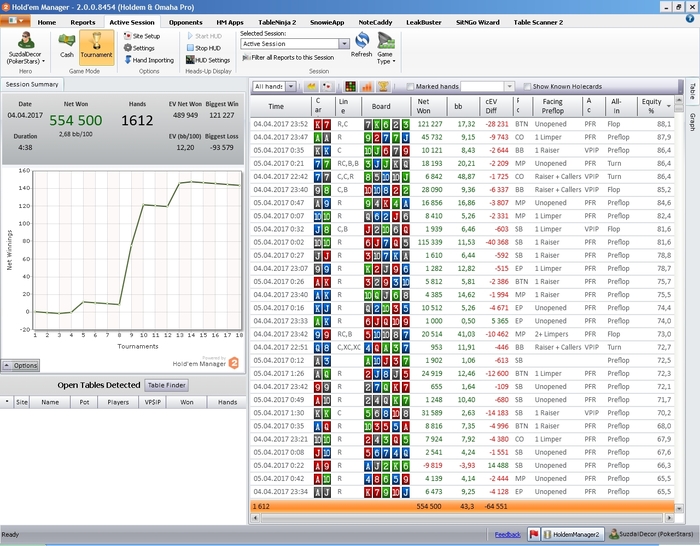Open the Reports ribbon tab
The height and width of the screenshot is (546, 700).
[x=83, y=22]
